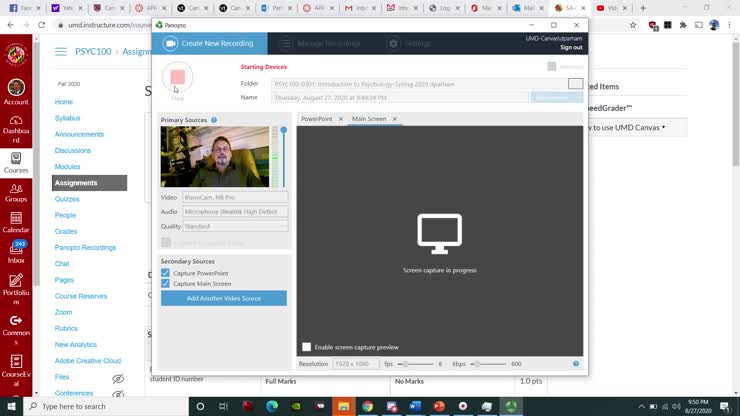Viewport: 740px width, 416px height.
Task: Switch to the PowerPoint preview tab
Action: tap(317, 119)
